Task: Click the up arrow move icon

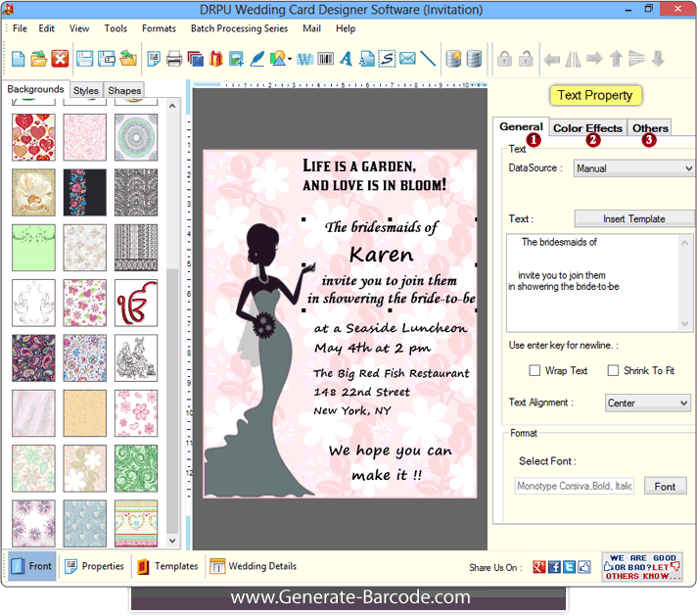Action: tap(616, 59)
